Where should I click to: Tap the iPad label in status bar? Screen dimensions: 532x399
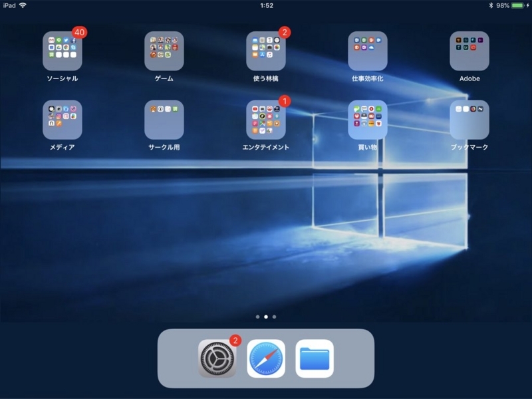point(9,5)
